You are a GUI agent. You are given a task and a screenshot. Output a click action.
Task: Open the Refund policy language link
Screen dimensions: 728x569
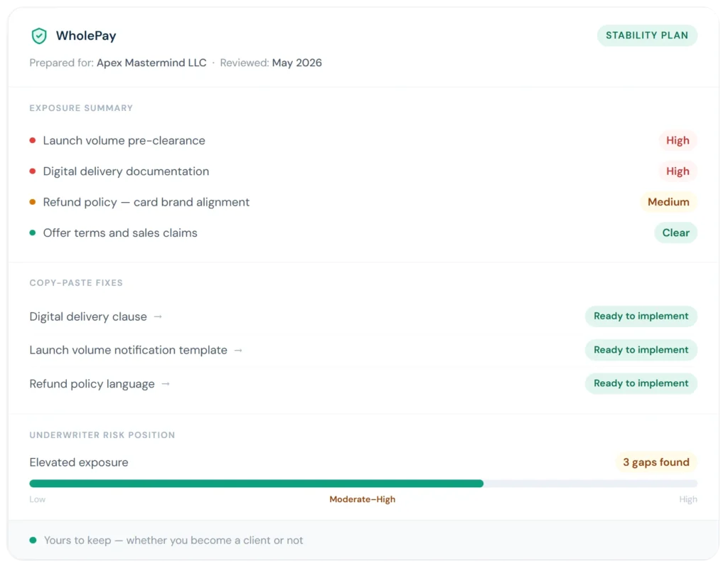point(92,384)
